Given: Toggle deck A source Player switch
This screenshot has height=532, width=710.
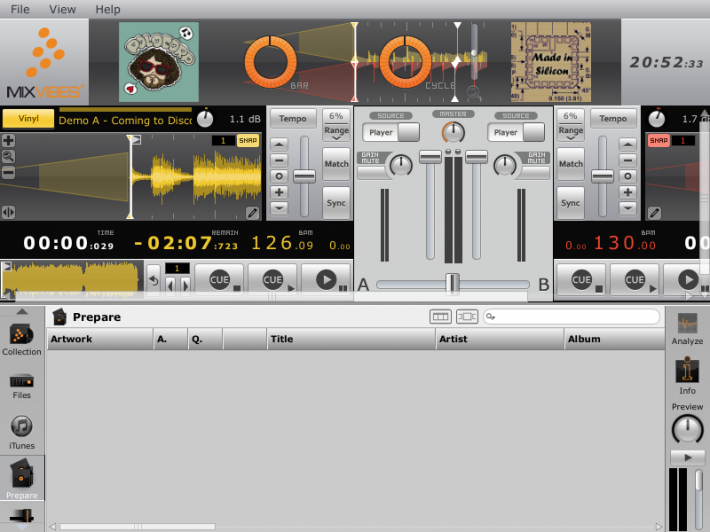Looking at the screenshot, I should tap(391, 132).
